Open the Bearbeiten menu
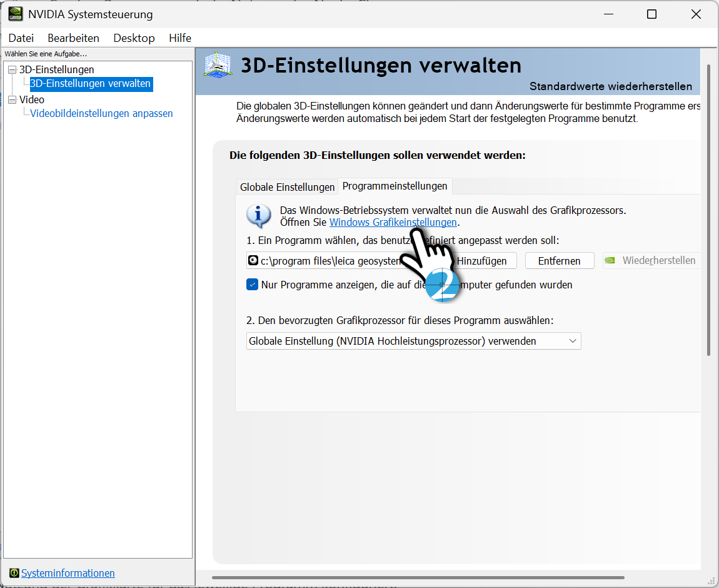 click(73, 38)
